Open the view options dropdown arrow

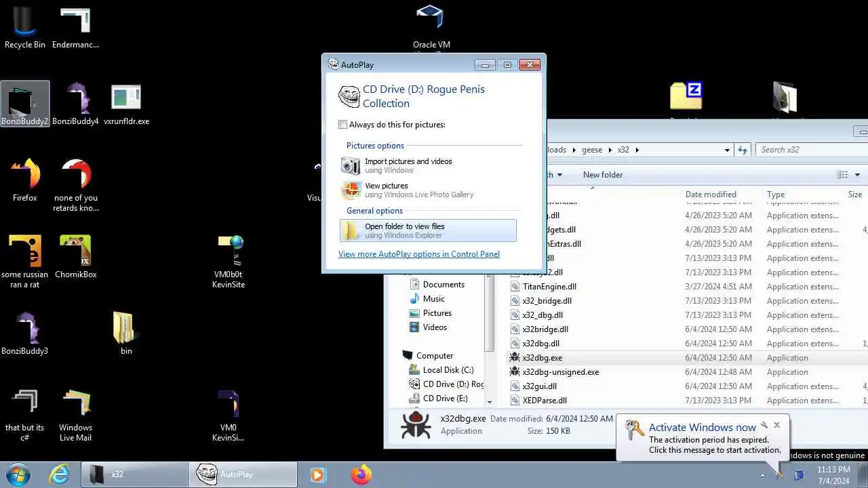click(857, 175)
